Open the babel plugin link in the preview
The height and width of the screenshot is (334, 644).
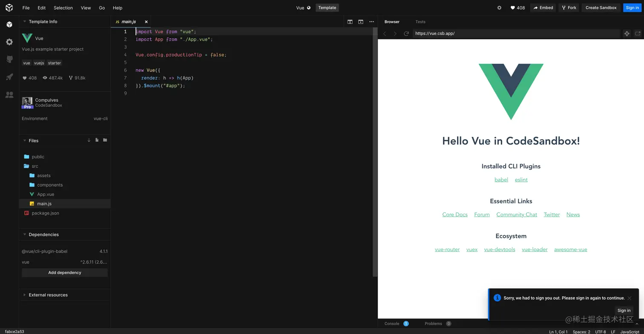tap(501, 180)
